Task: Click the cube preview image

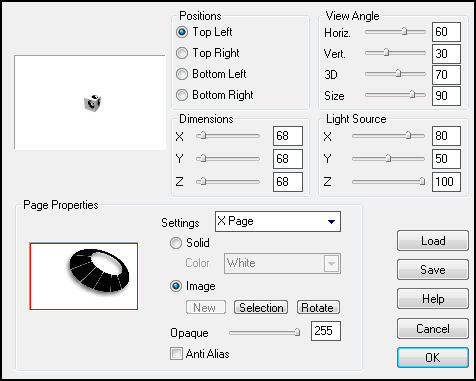Action: [x=92, y=103]
